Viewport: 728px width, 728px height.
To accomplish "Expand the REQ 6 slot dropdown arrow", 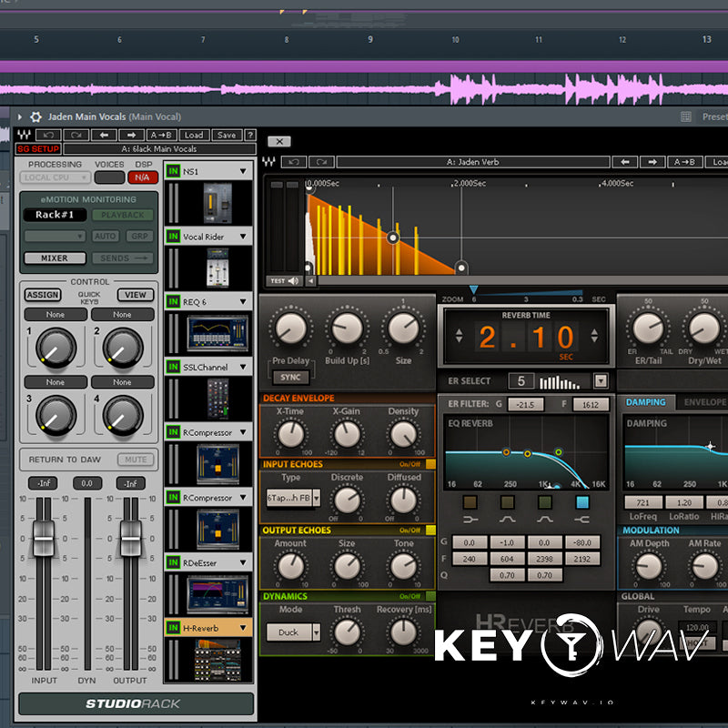I will click(243, 302).
